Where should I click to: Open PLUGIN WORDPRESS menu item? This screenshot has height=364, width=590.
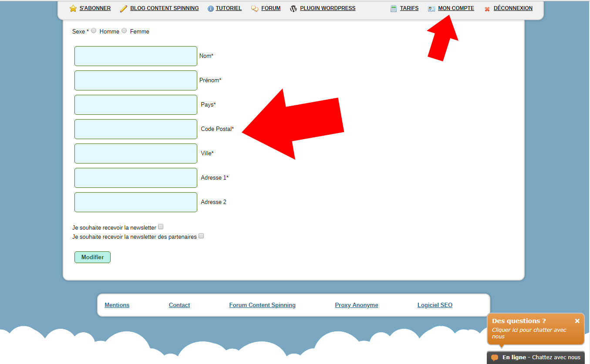pos(328,8)
